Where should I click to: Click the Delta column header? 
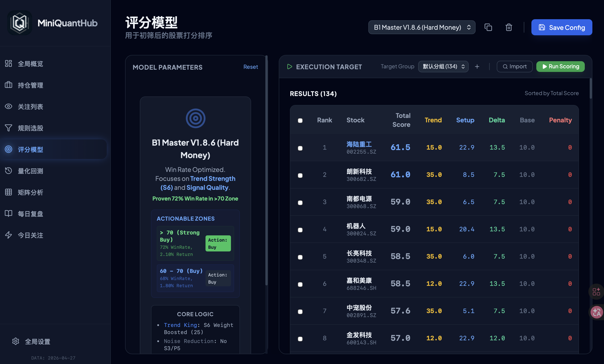click(x=497, y=120)
